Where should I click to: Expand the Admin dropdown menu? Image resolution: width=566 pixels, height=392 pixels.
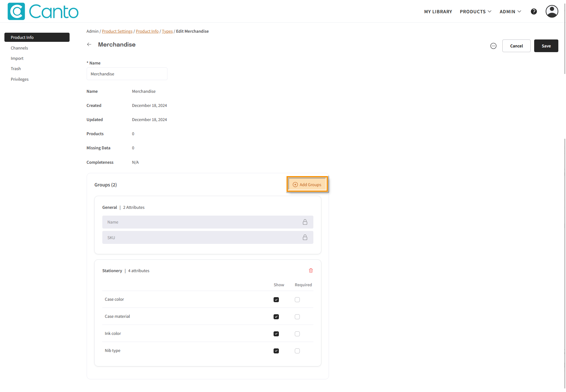click(510, 11)
